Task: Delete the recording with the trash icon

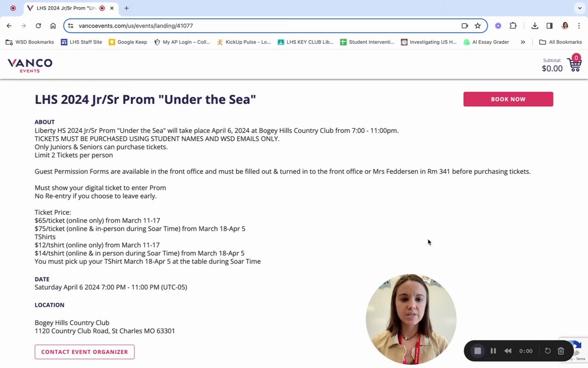Action: pyautogui.click(x=561, y=351)
